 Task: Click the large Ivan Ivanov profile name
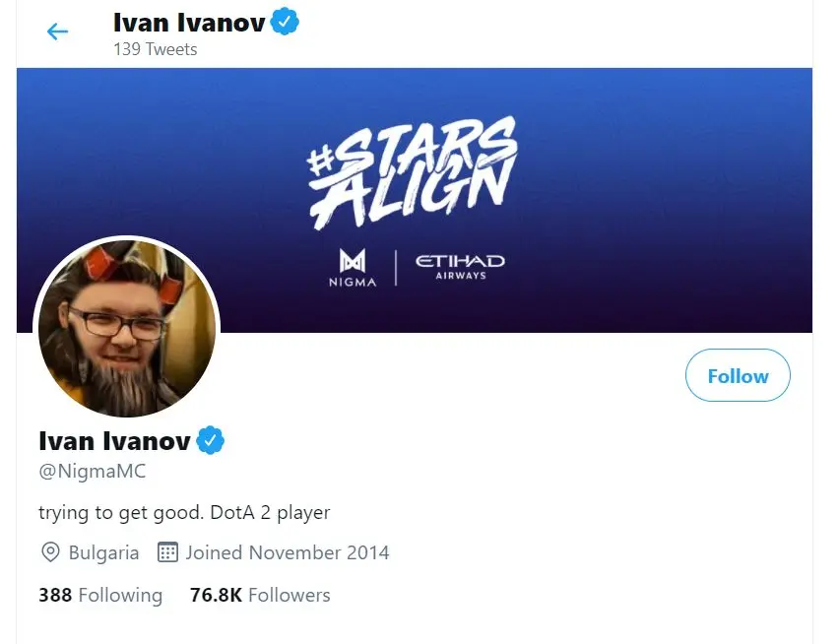(x=114, y=440)
